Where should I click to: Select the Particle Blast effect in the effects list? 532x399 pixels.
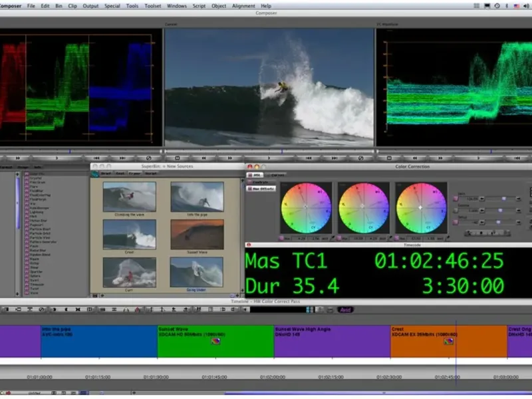pyautogui.click(x=41, y=227)
